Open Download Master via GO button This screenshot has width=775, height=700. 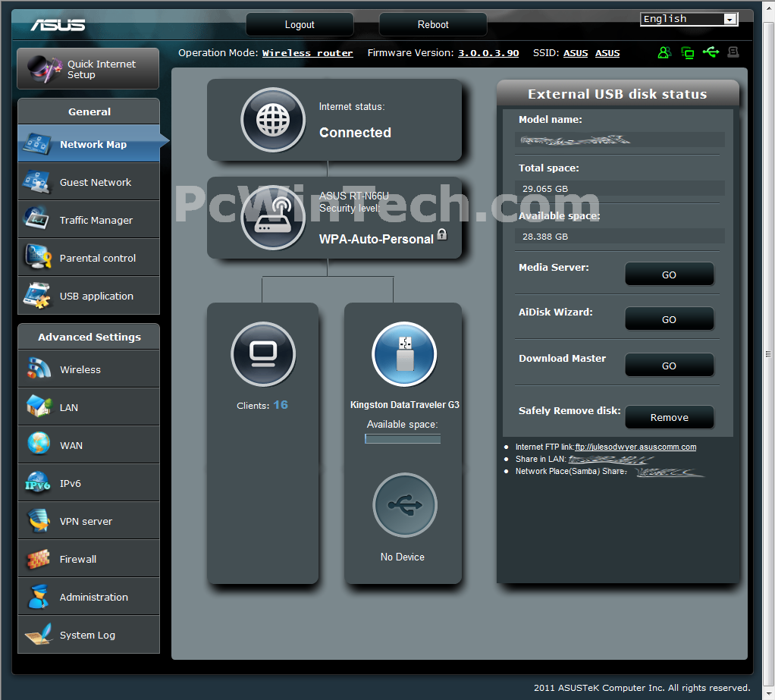pyautogui.click(x=670, y=366)
